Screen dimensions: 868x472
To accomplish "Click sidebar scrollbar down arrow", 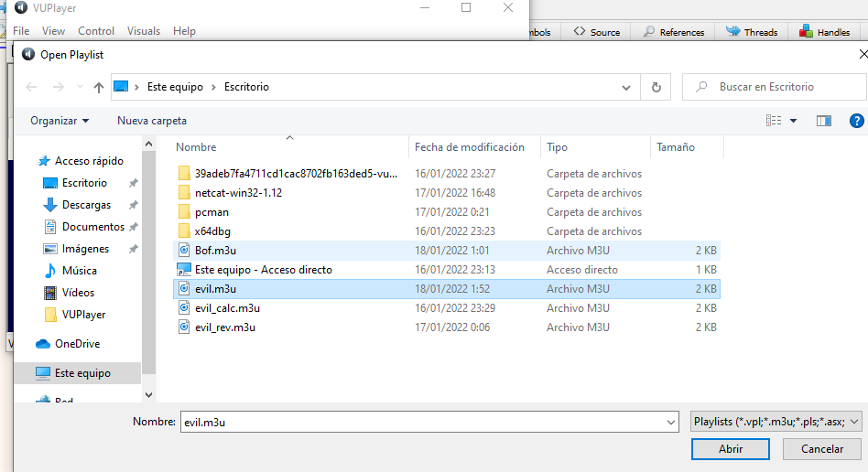I will point(148,394).
